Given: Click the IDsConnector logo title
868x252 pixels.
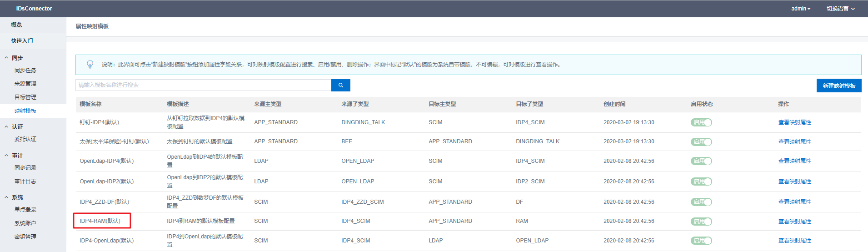Looking at the screenshot, I should tap(34, 9).
